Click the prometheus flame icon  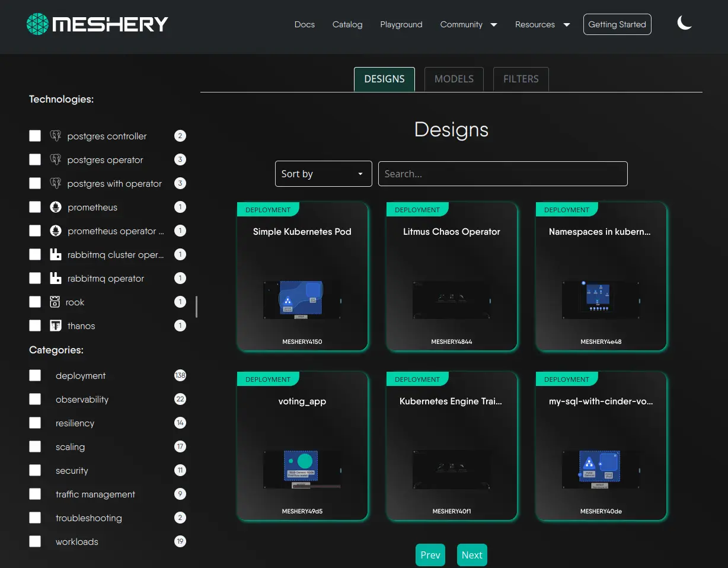tap(55, 207)
